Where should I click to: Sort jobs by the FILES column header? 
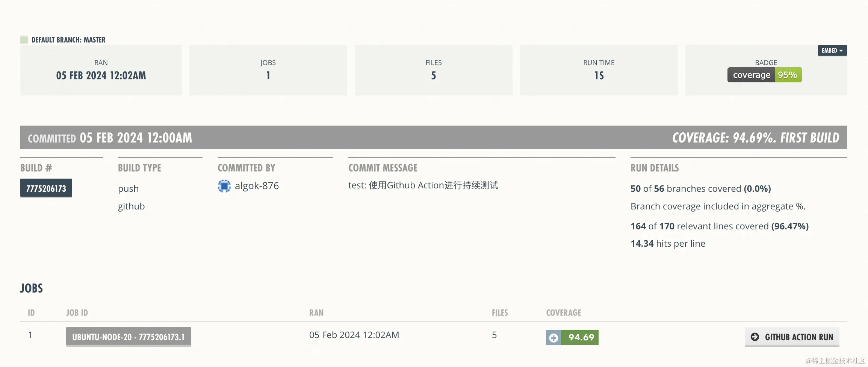tap(500, 313)
